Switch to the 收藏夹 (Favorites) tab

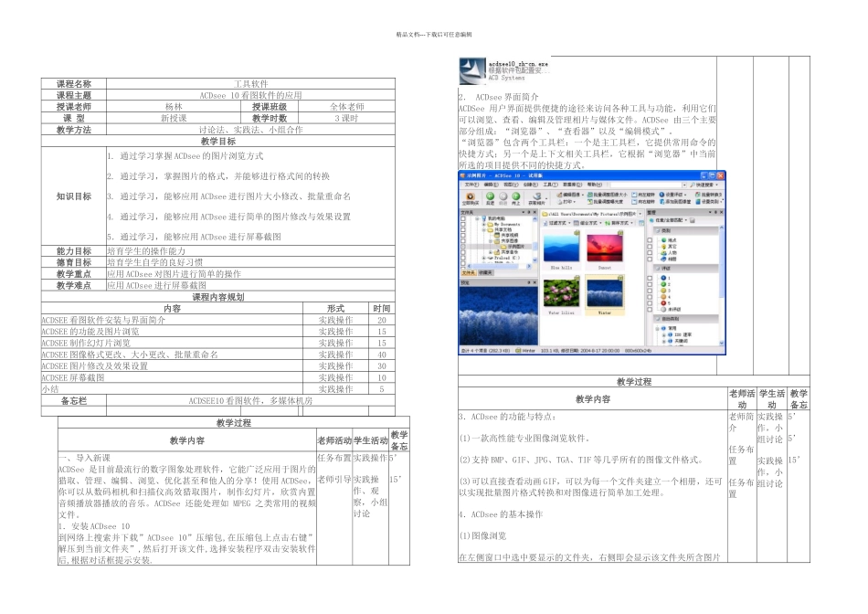click(485, 272)
